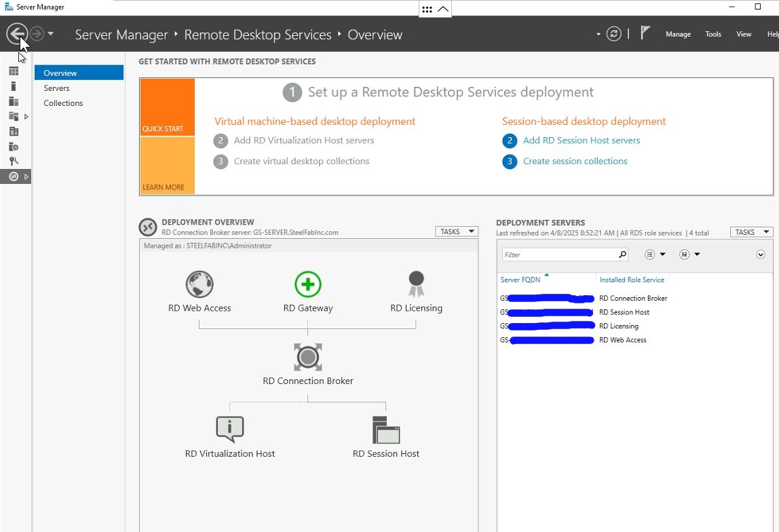
Task: Click the RD Licensing ribbon icon
Action: coord(417,284)
